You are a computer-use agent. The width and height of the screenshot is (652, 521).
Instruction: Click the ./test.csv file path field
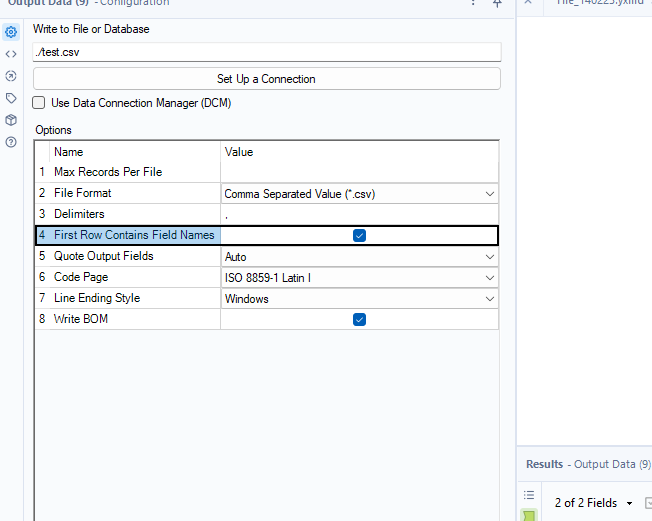pyautogui.click(x=266, y=51)
